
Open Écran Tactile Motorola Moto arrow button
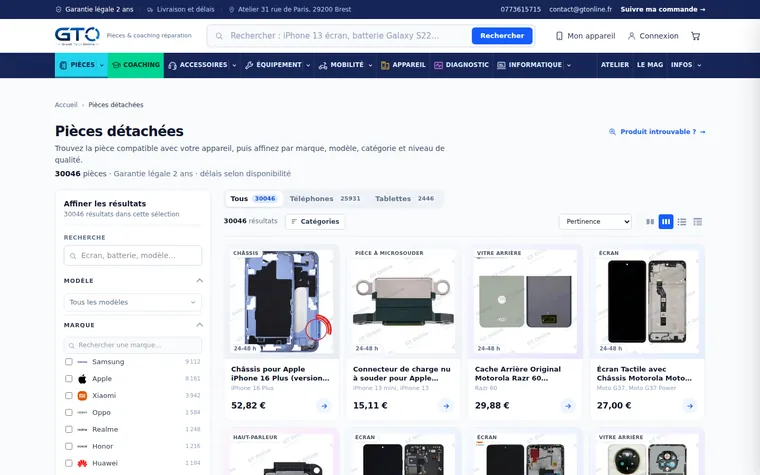pyautogui.click(x=690, y=406)
